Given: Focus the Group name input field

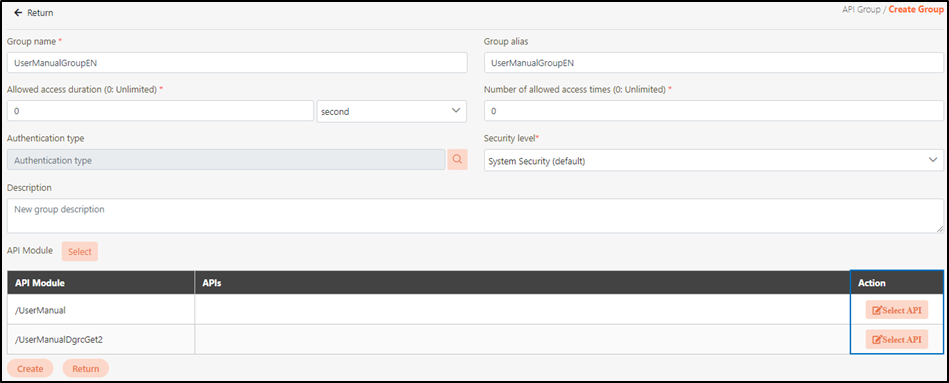Looking at the screenshot, I should tap(237, 62).
